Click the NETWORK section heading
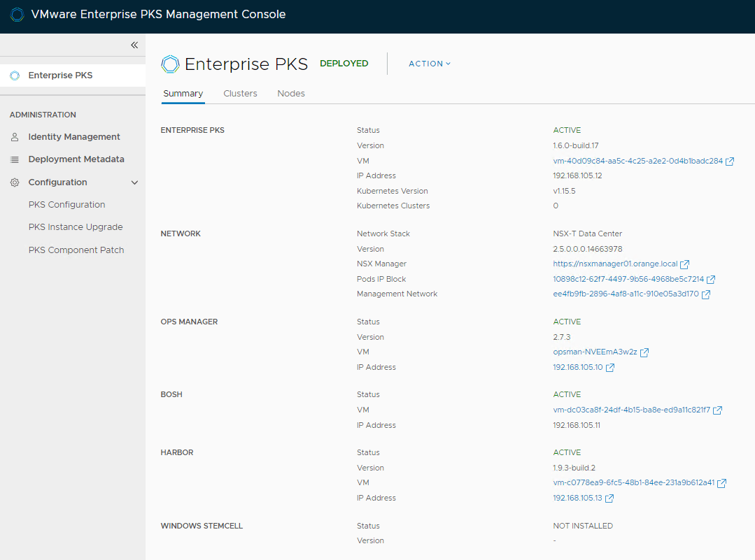The height and width of the screenshot is (560, 755). point(181,234)
